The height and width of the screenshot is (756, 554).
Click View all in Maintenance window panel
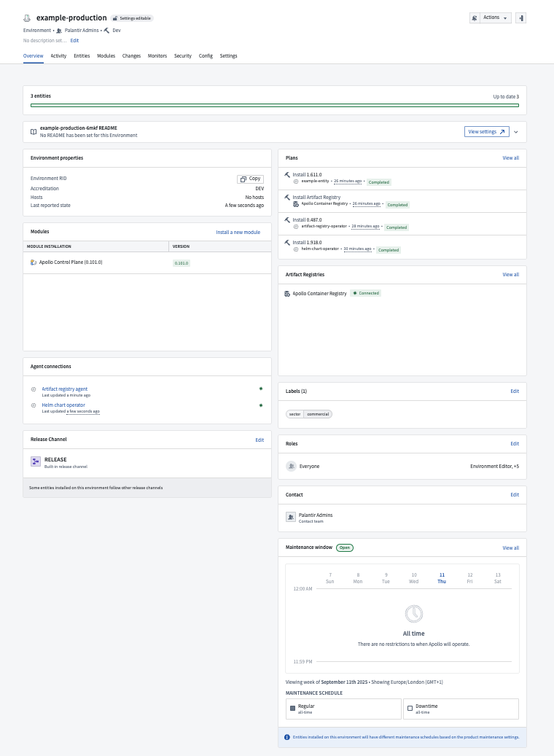pos(510,548)
